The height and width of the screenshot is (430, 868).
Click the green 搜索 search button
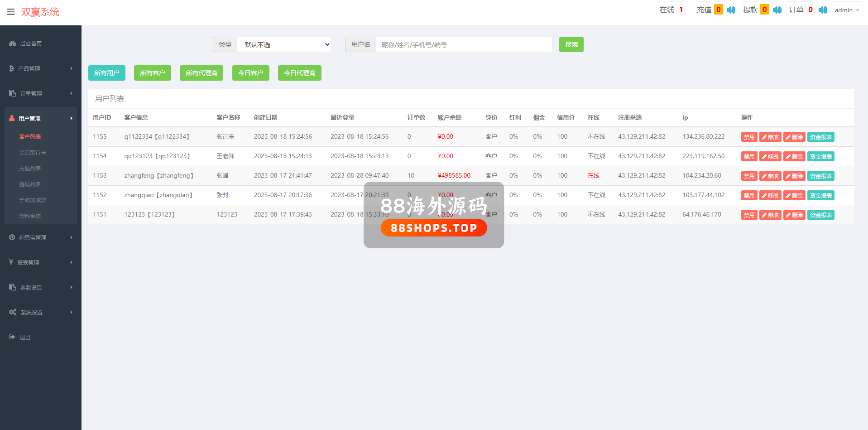571,44
